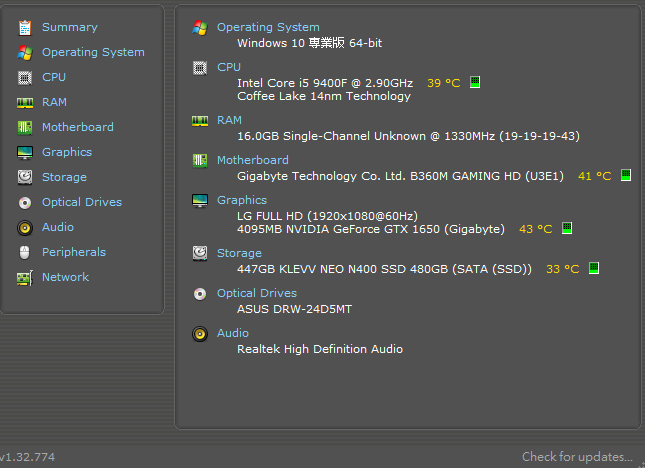
Task: Click the RAM stick icon in sidebar
Action: click(25, 102)
